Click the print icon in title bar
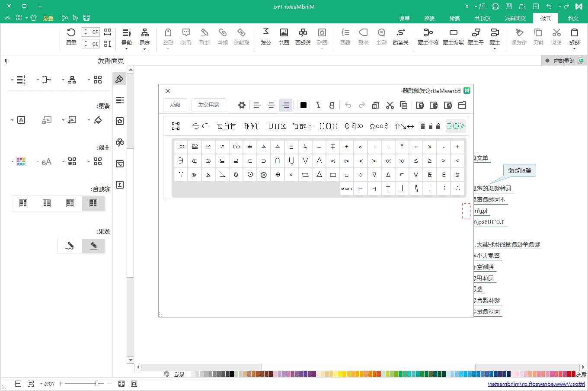Viewport: 588px width, 391px height. [x=495, y=6]
